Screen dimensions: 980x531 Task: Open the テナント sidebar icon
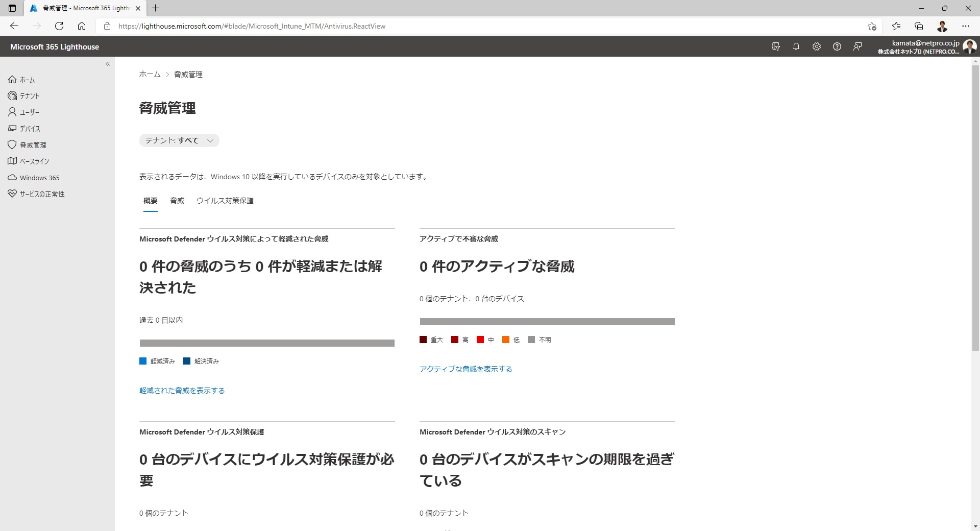click(12, 95)
